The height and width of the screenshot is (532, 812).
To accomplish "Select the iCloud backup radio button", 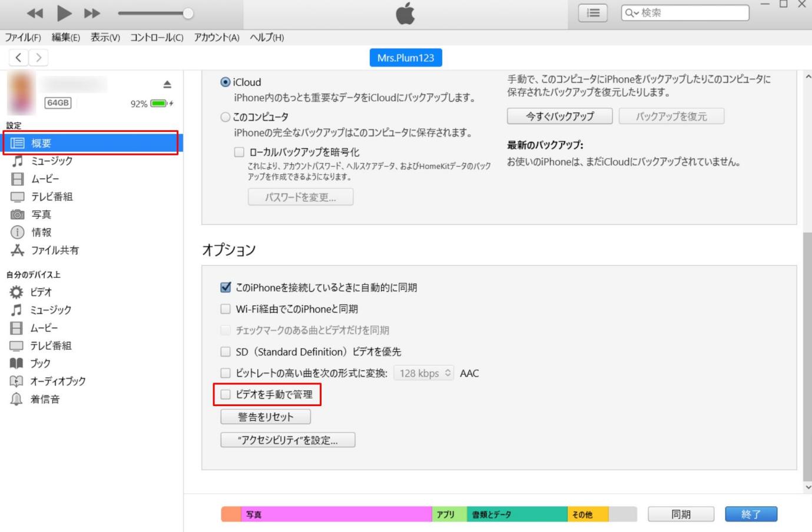I will pyautogui.click(x=225, y=82).
